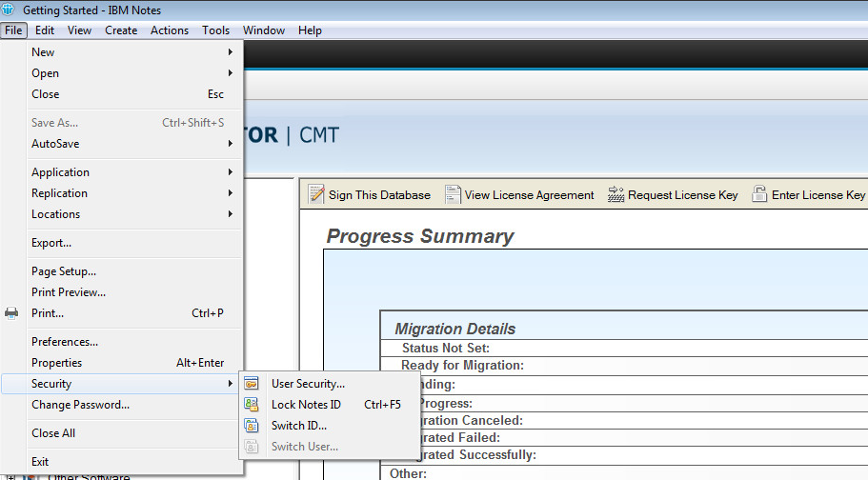Expand the Open submenu arrow
Image resolution: width=868 pixels, height=480 pixels.
(x=231, y=73)
